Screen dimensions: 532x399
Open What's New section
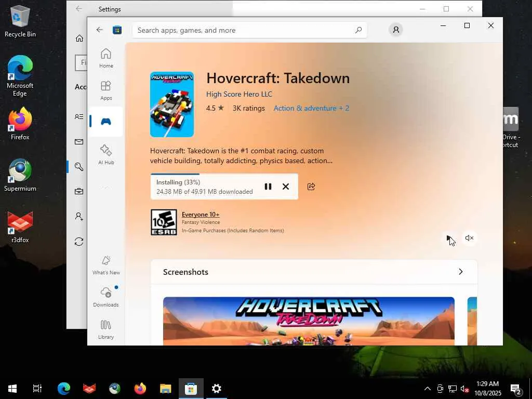tap(106, 265)
